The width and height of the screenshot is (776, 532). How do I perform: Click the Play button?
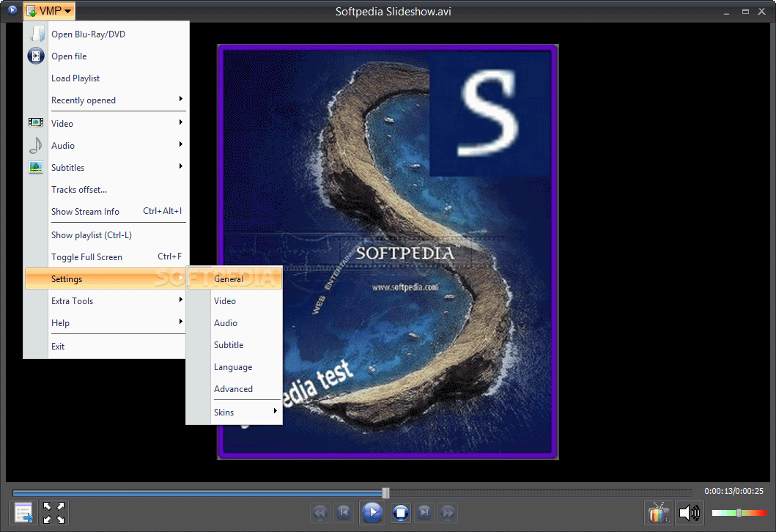pos(372,512)
